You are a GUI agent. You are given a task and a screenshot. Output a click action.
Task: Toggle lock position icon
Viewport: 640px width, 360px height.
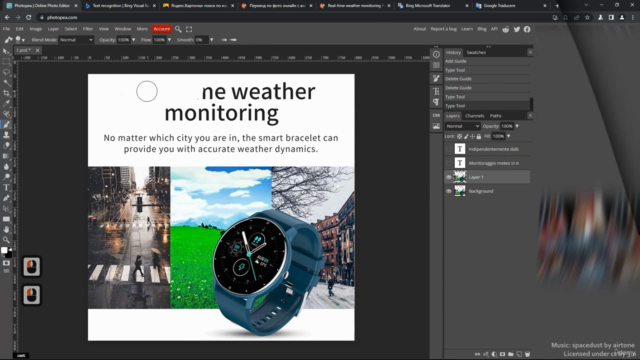point(472,136)
